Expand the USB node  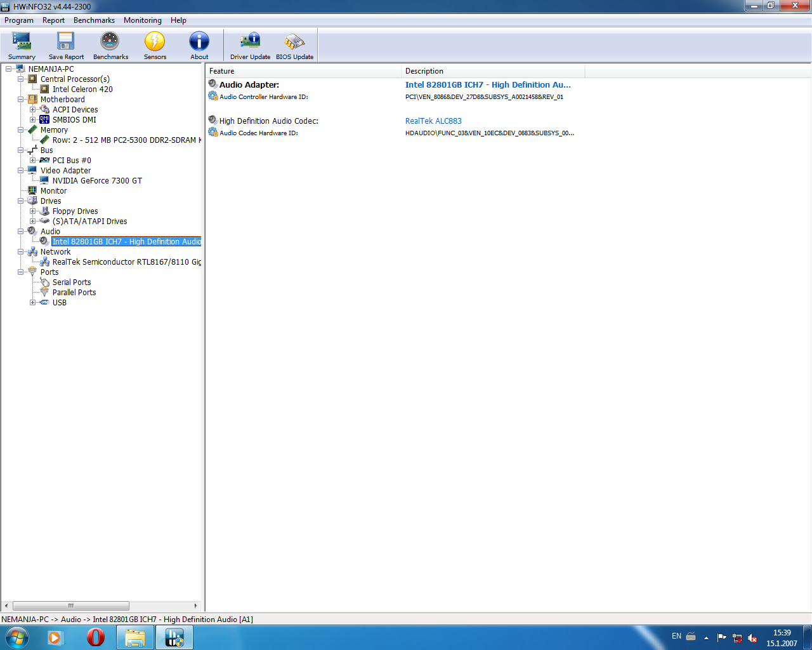click(32, 302)
